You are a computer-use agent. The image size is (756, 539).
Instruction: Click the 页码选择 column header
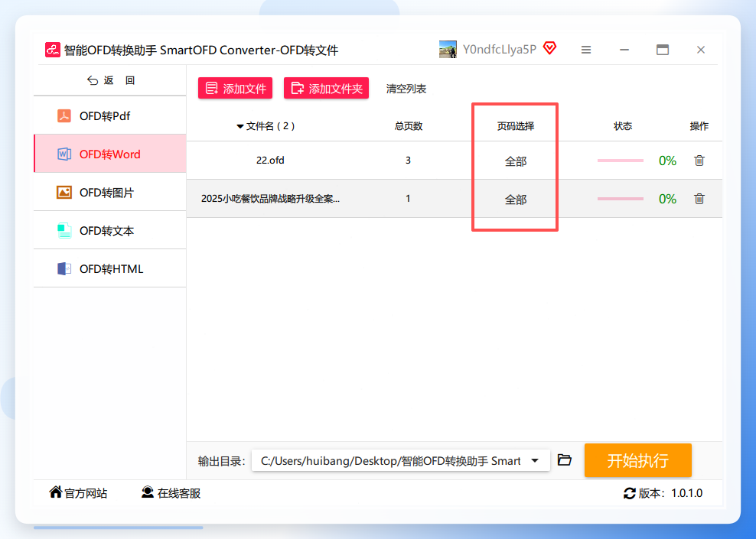(516, 126)
